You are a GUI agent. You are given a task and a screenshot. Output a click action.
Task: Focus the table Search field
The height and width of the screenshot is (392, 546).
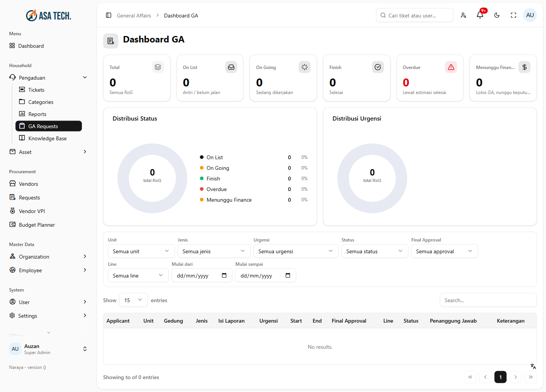click(x=488, y=300)
